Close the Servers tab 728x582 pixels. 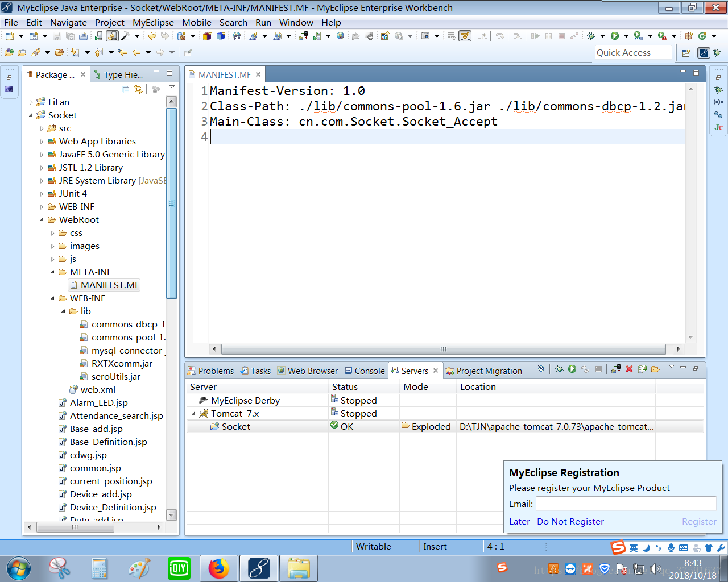(436, 371)
